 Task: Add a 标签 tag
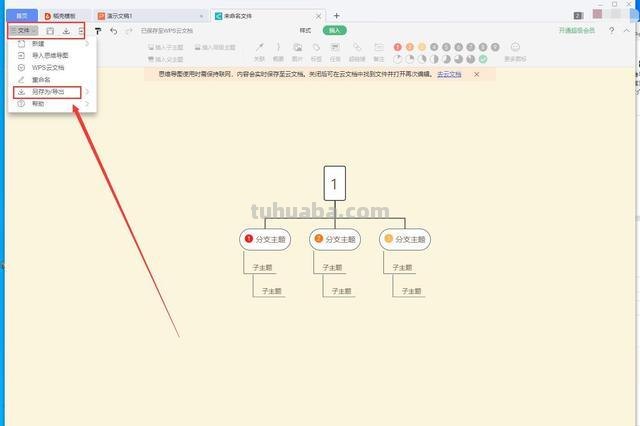(x=316, y=52)
